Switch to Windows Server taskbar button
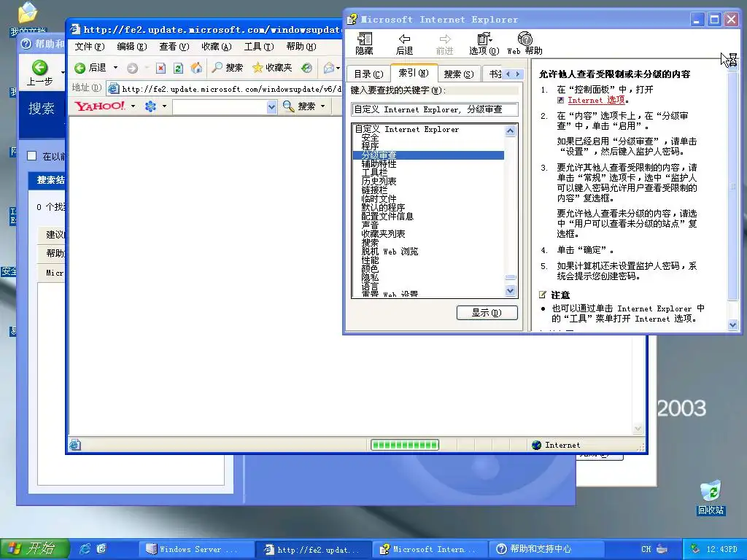 (x=198, y=549)
